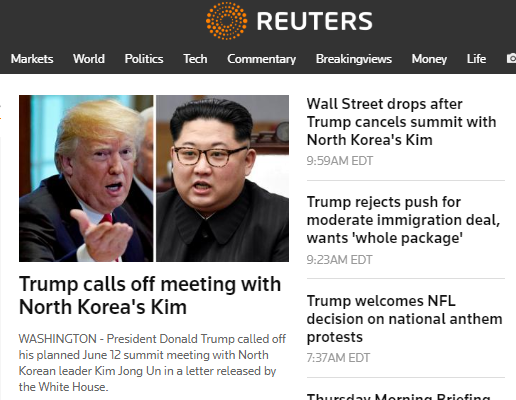The image size is (516, 400).
Task: Open Wall Street drops after Trump story
Action: pyautogui.click(x=401, y=122)
